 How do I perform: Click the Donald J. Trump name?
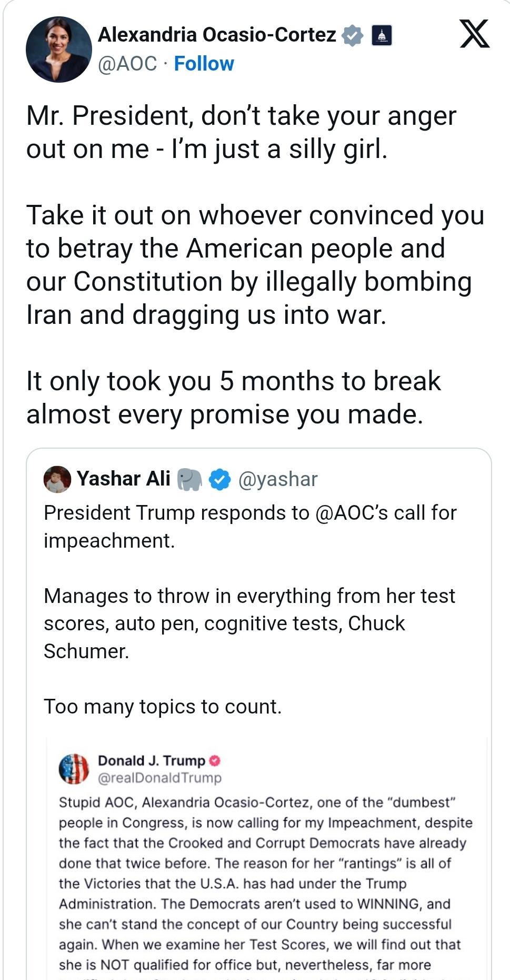point(152,760)
